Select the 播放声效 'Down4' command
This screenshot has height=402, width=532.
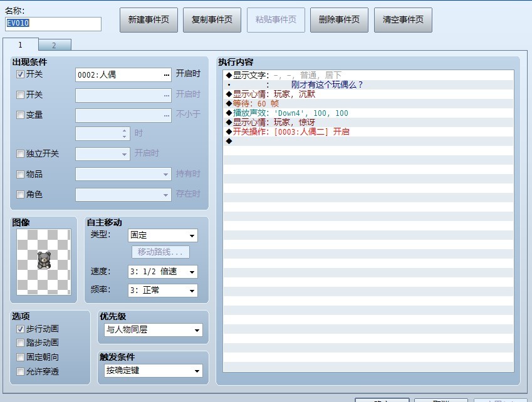[368, 113]
